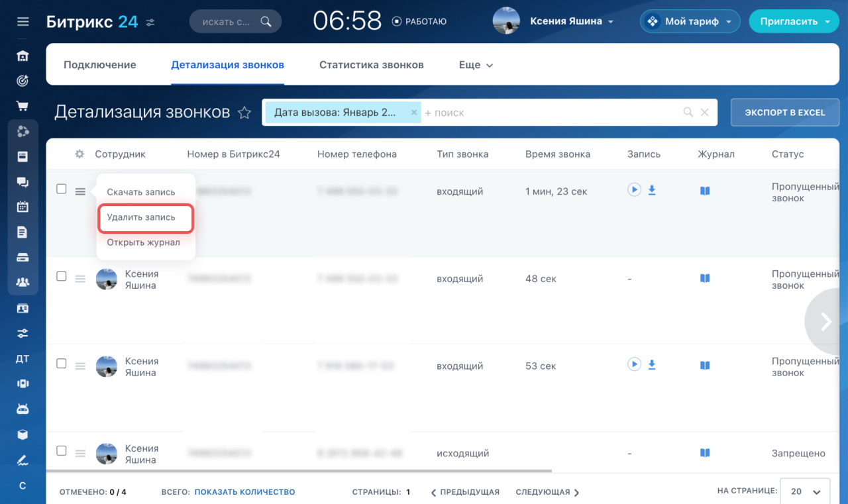This screenshot has width=848, height=504.
Task: Play recording of the 53 сек call
Action: tap(635, 364)
